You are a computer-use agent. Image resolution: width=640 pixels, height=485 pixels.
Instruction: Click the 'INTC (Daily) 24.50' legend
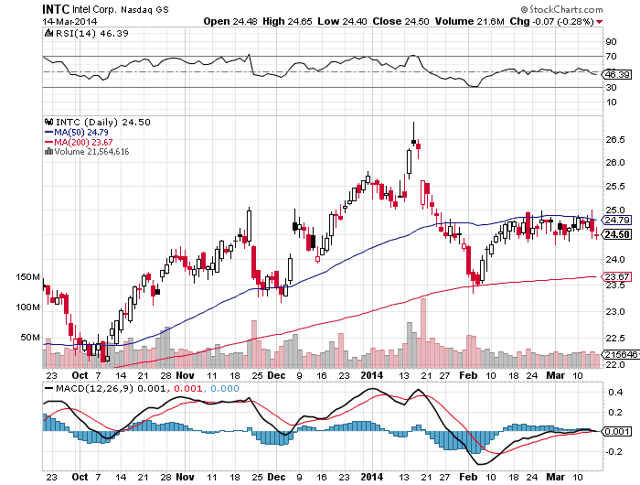103,122
